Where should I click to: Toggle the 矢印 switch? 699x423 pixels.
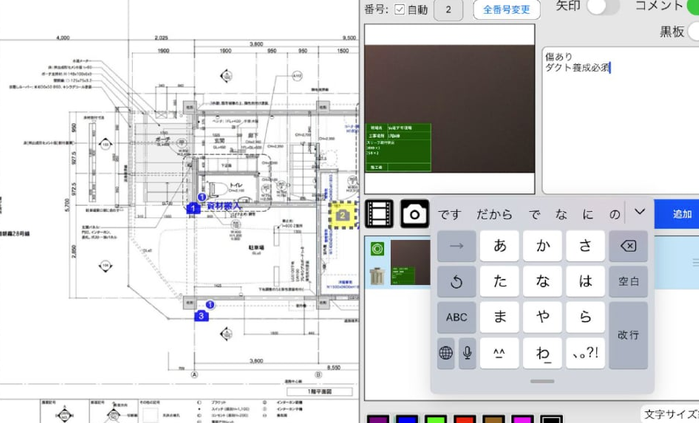(x=603, y=6)
